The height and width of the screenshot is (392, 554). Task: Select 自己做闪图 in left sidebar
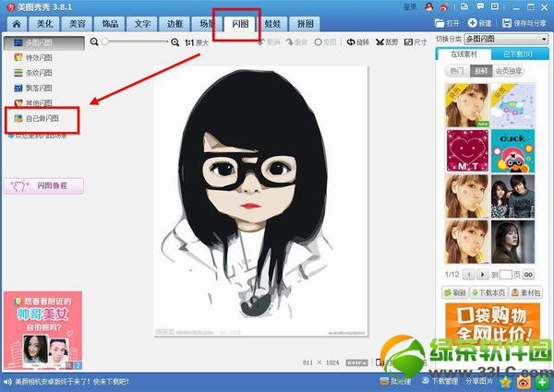pyautogui.click(x=36, y=119)
